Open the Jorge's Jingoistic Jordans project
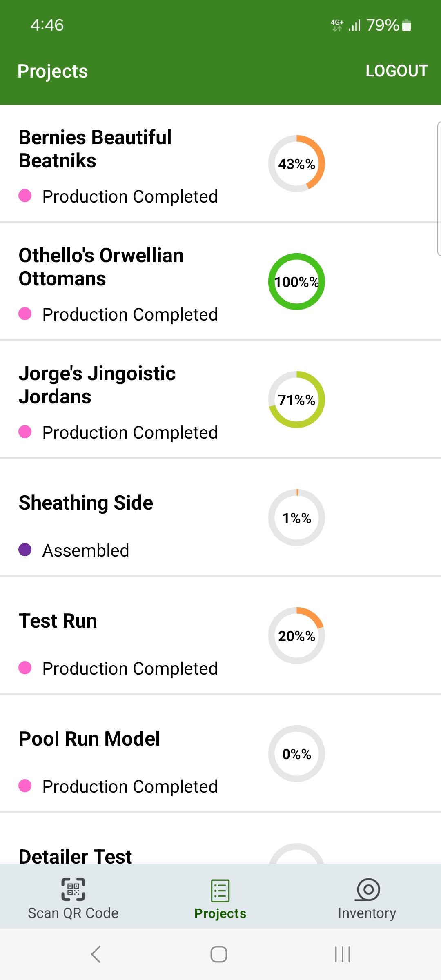This screenshot has width=441, height=980. tap(220, 399)
